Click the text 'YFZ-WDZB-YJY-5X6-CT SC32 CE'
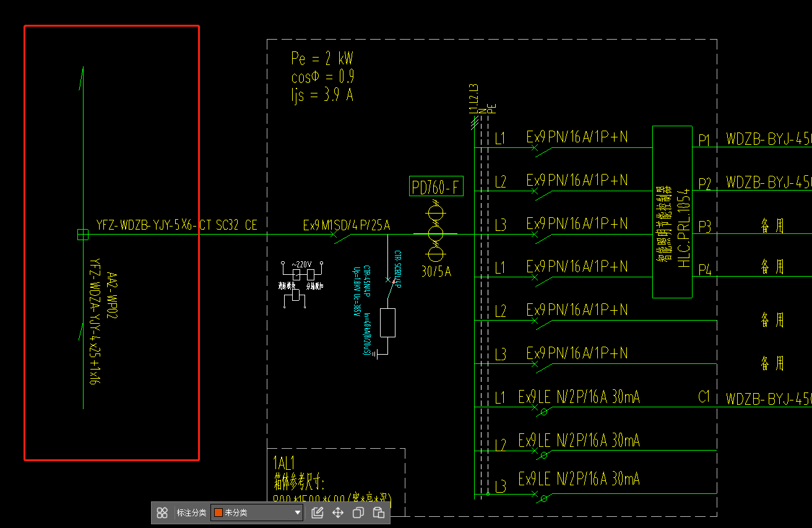Image resolution: width=812 pixels, height=528 pixels. [x=176, y=225]
